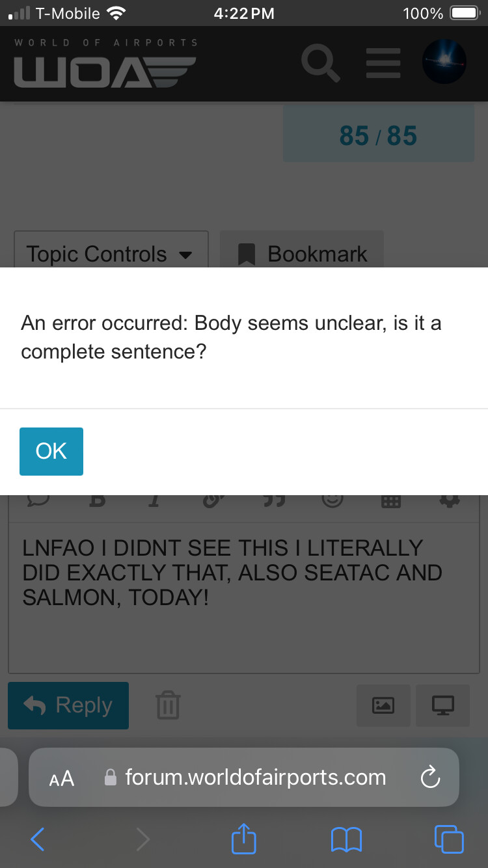Open the WOA World of Airports logo
The image size is (488, 868).
point(106,63)
